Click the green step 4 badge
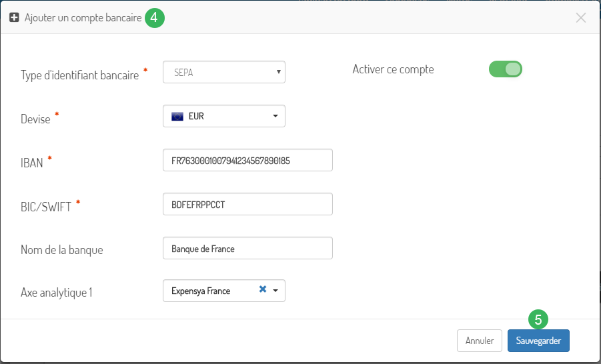 click(155, 17)
